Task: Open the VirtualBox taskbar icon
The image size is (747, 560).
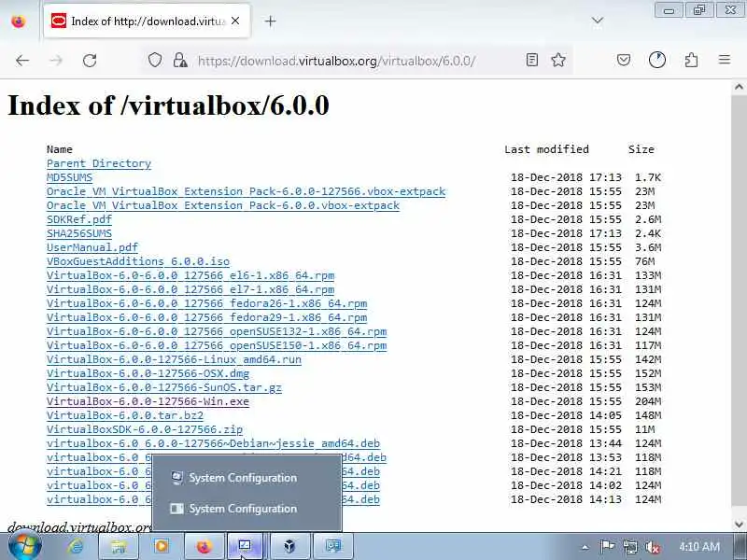Action: (x=289, y=547)
